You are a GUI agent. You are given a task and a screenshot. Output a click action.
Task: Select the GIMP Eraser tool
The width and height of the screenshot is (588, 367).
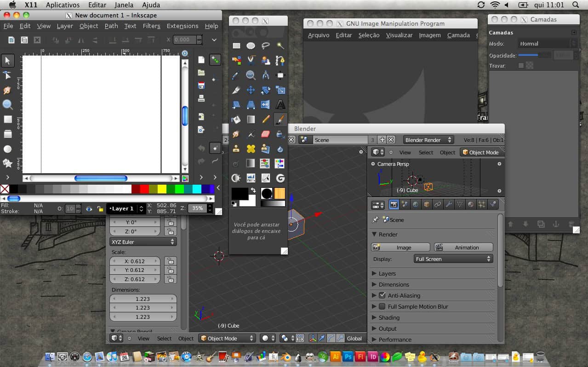(266, 134)
